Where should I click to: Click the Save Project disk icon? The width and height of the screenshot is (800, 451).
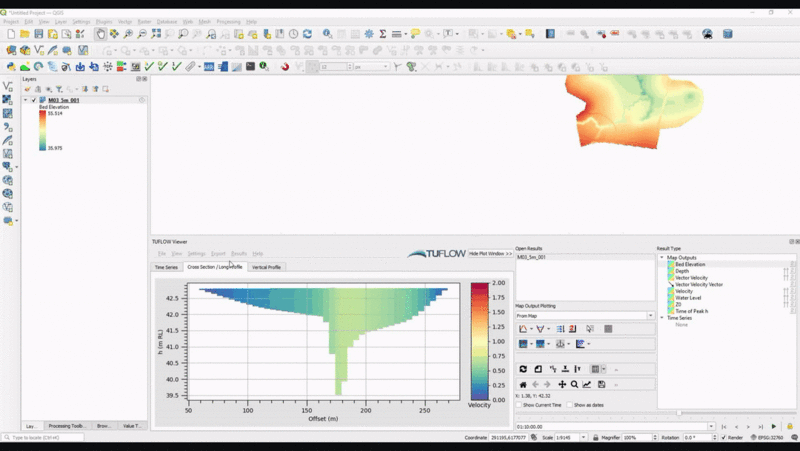(x=38, y=34)
